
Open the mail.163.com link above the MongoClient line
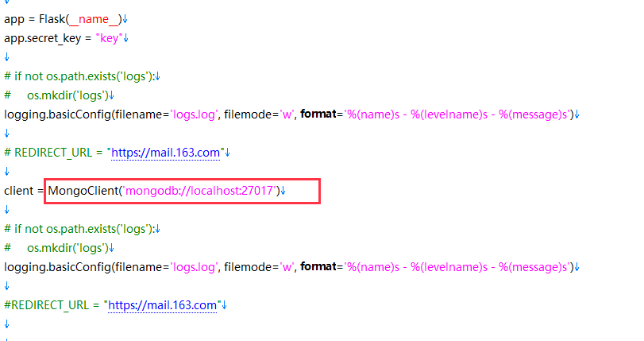168,152
